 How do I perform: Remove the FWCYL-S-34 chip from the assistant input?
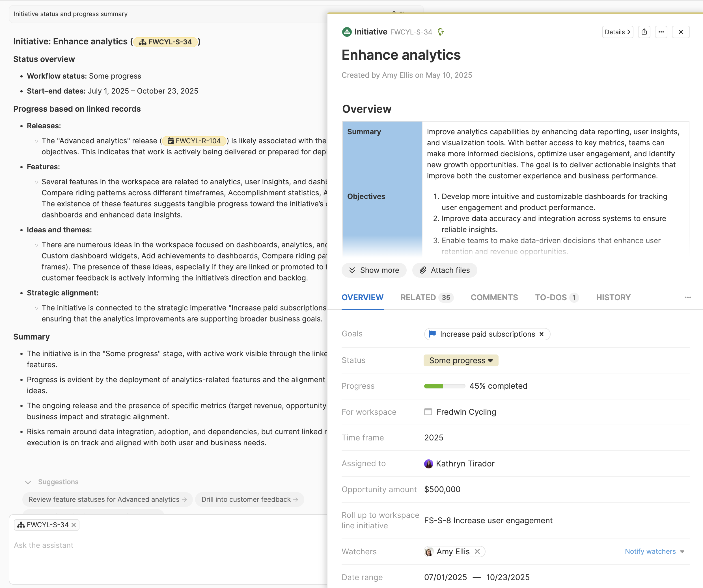click(x=74, y=524)
